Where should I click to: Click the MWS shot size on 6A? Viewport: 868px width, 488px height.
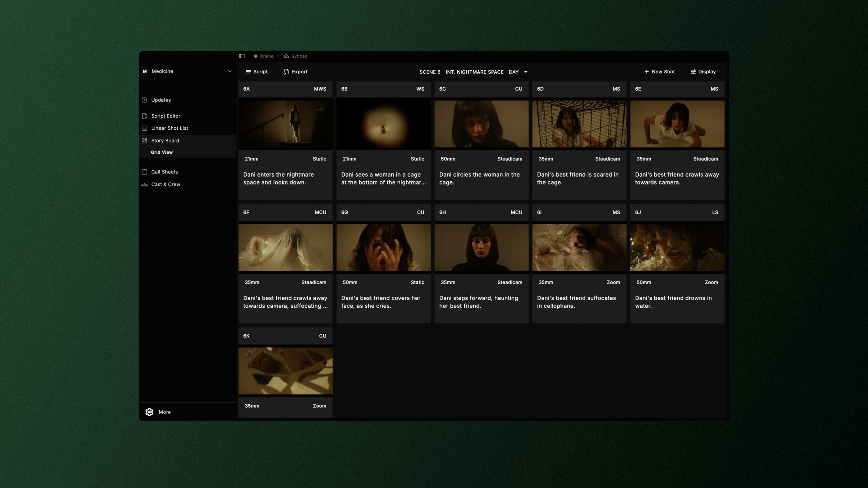pos(320,89)
